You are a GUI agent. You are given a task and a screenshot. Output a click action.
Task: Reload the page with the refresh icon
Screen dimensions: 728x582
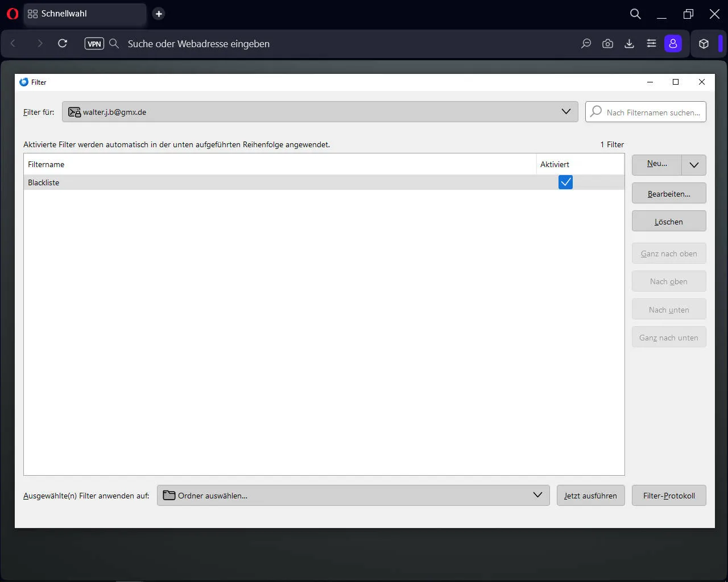(x=63, y=44)
